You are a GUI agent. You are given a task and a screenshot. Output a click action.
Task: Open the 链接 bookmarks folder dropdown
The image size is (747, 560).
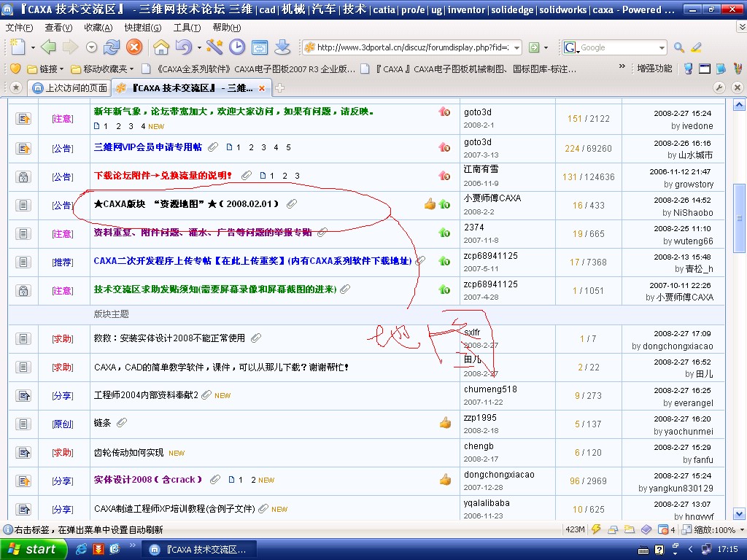pos(45,69)
